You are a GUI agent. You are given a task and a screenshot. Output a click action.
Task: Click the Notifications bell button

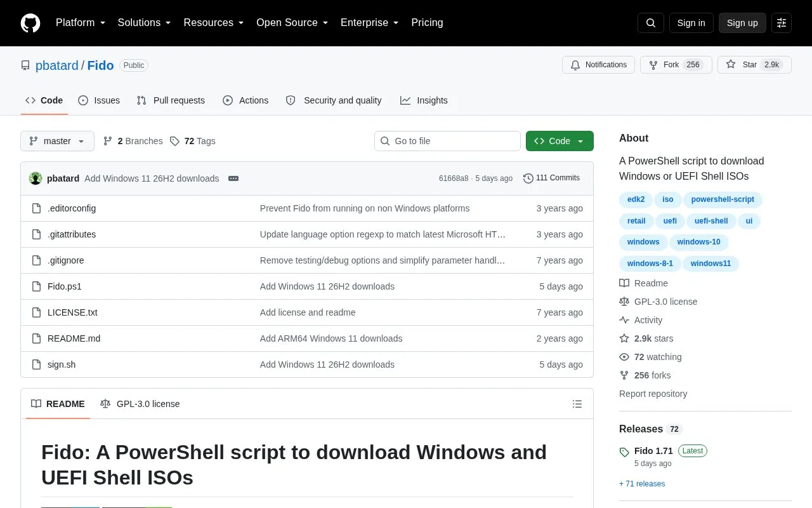598,65
